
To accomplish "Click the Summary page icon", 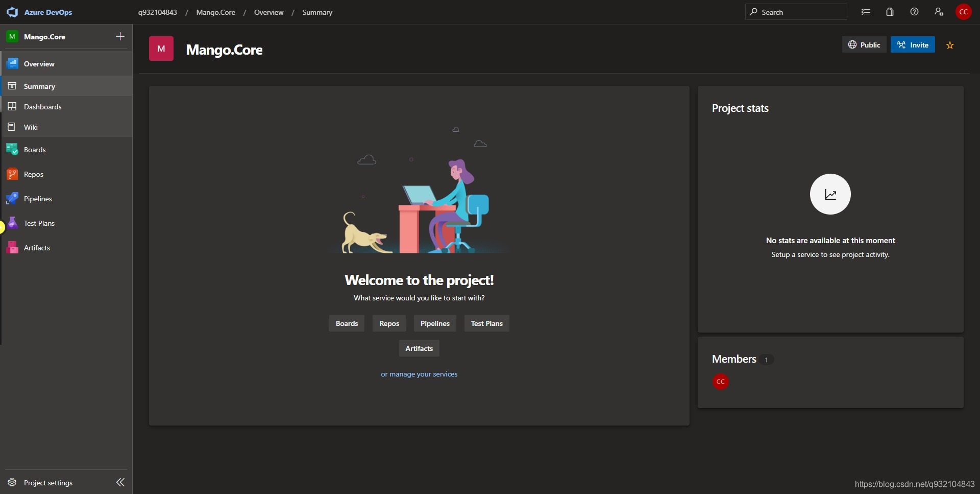I will coord(12,86).
